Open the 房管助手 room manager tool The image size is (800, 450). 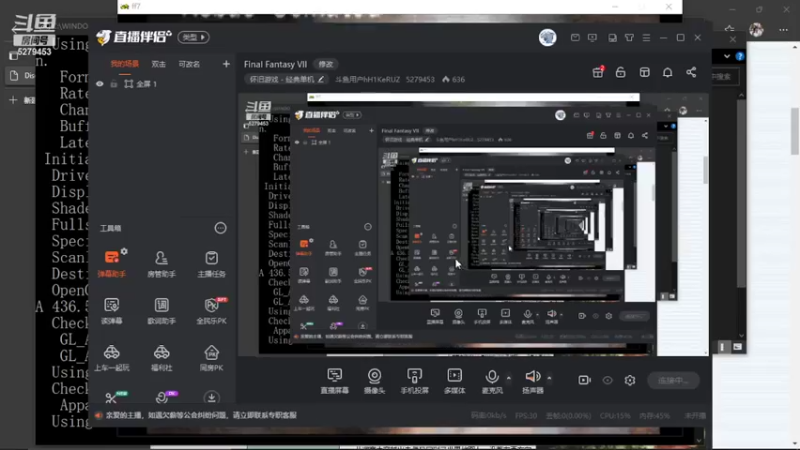tap(161, 264)
